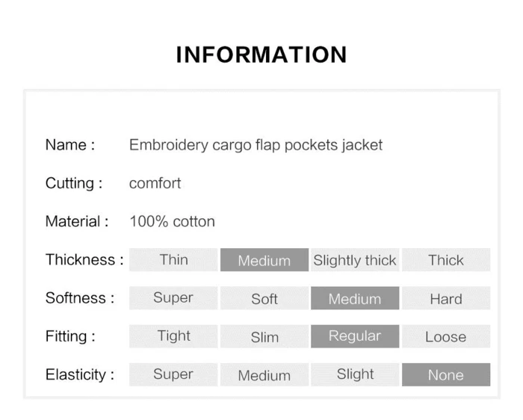This screenshot has height=420, width=523.
Task: Choose Soft in Softness row
Action: (264, 298)
